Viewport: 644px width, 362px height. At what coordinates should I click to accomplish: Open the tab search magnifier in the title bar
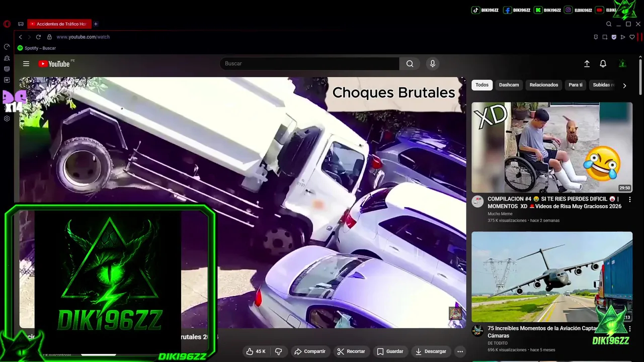click(609, 24)
